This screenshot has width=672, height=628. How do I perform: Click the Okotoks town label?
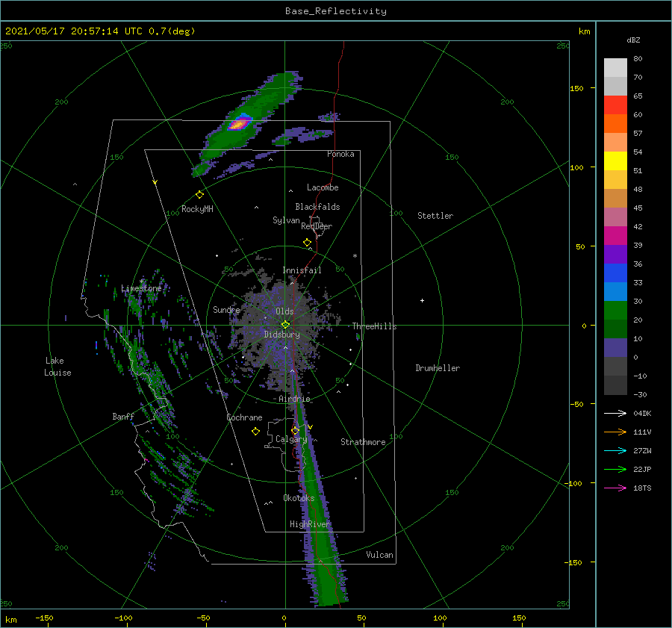pos(299,498)
